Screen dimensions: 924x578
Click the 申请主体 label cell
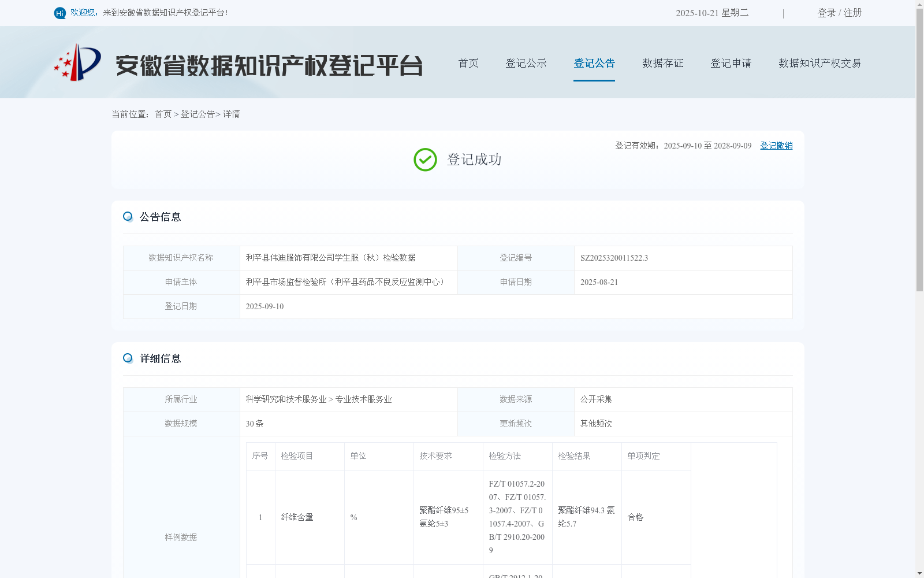click(181, 282)
